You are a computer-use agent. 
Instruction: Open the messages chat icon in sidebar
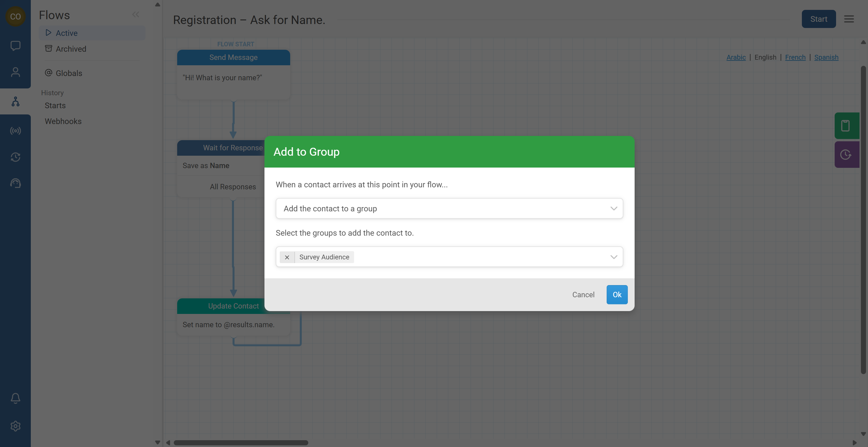pos(15,45)
